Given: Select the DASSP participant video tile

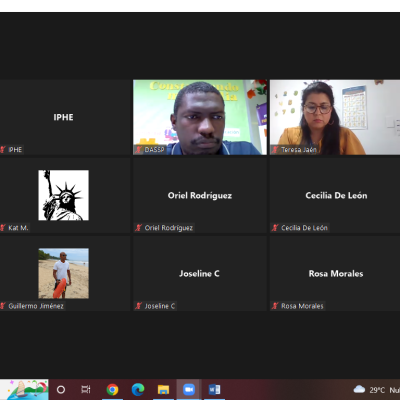Looking at the screenshot, I should pos(200,117).
